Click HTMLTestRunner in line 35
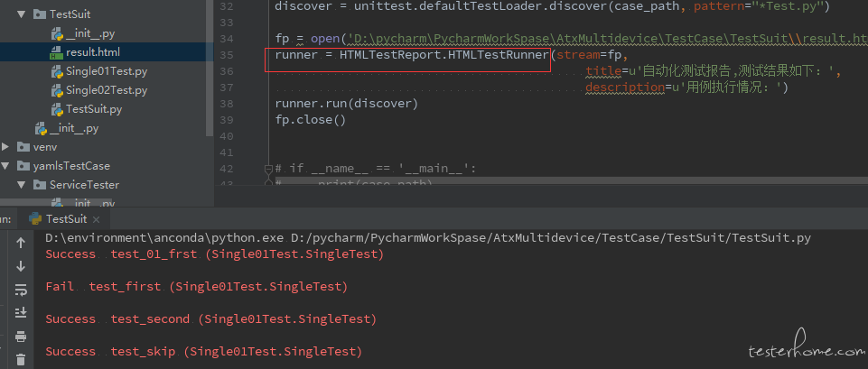The image size is (868, 369). pyautogui.click(x=499, y=55)
